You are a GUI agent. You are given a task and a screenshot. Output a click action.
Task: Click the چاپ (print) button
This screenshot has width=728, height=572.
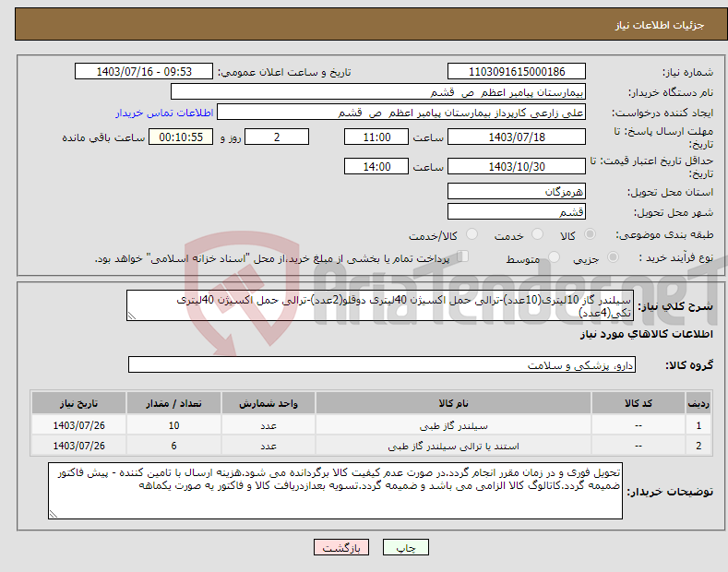(x=405, y=547)
